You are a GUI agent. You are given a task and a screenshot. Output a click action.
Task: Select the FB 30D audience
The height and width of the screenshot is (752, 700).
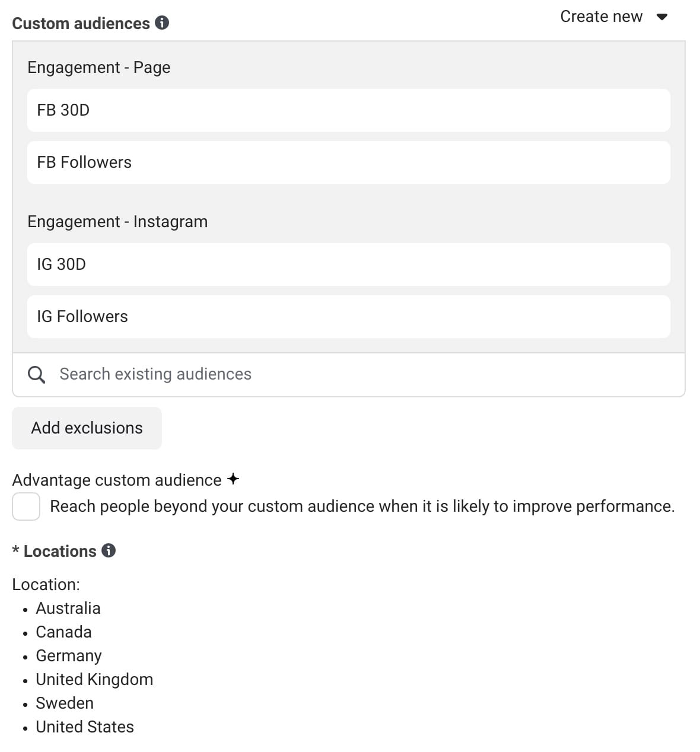coord(348,110)
